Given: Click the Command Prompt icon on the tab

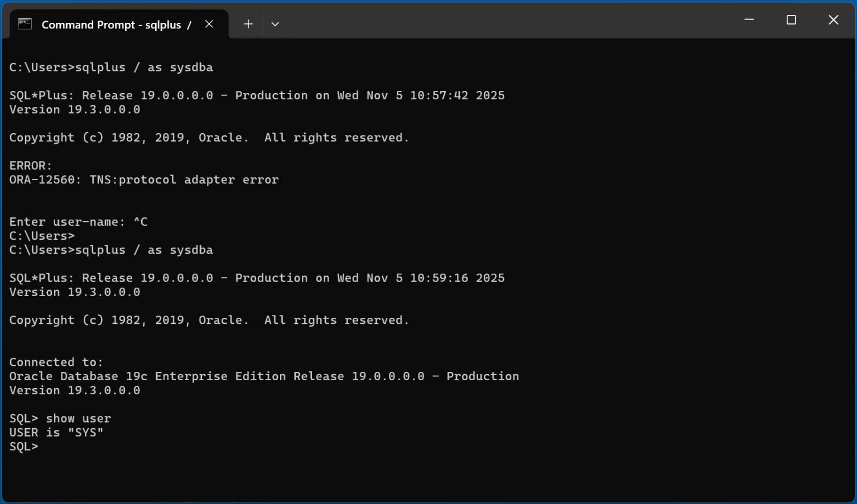Looking at the screenshot, I should coord(24,24).
